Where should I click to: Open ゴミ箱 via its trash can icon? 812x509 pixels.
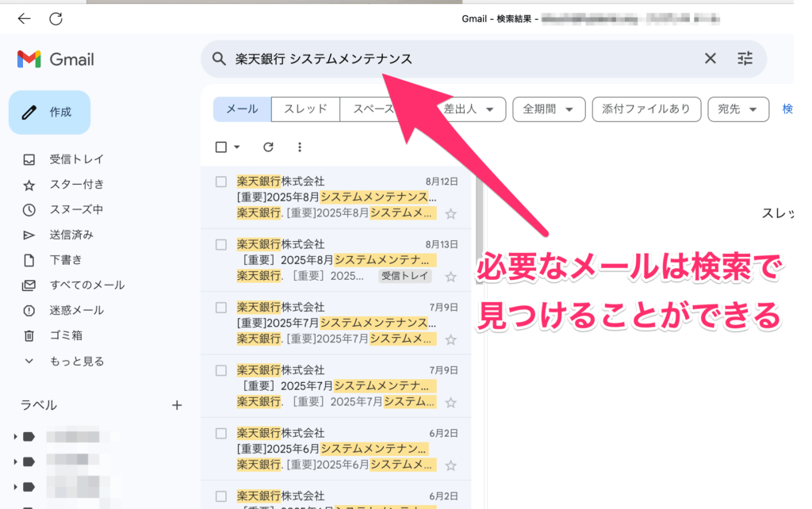(x=29, y=335)
